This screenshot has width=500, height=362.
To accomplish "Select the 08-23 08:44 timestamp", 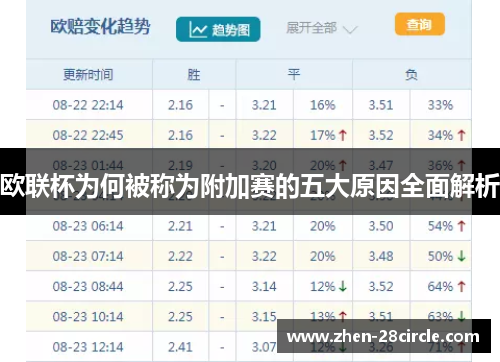I will [x=88, y=286].
